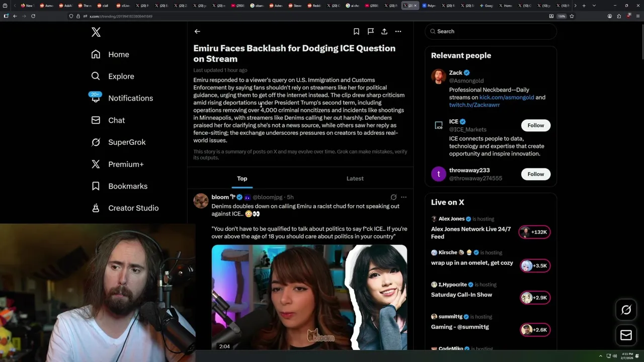
Task: Switch to the Polymarket browser tab
Action: tap(430, 6)
